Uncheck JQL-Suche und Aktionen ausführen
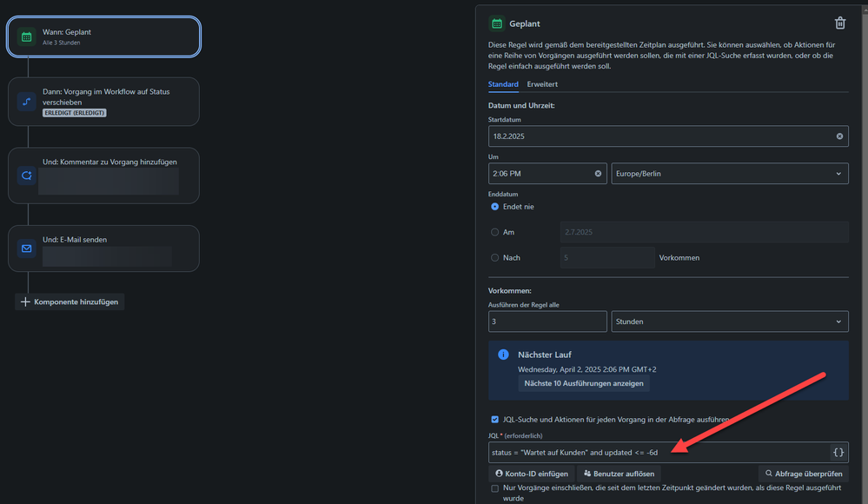This screenshot has height=504, width=868. coord(495,419)
